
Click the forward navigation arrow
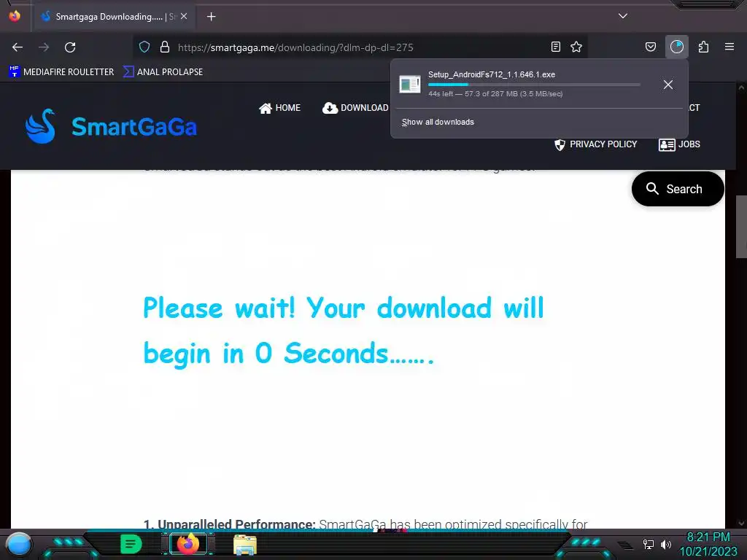pos(44,47)
